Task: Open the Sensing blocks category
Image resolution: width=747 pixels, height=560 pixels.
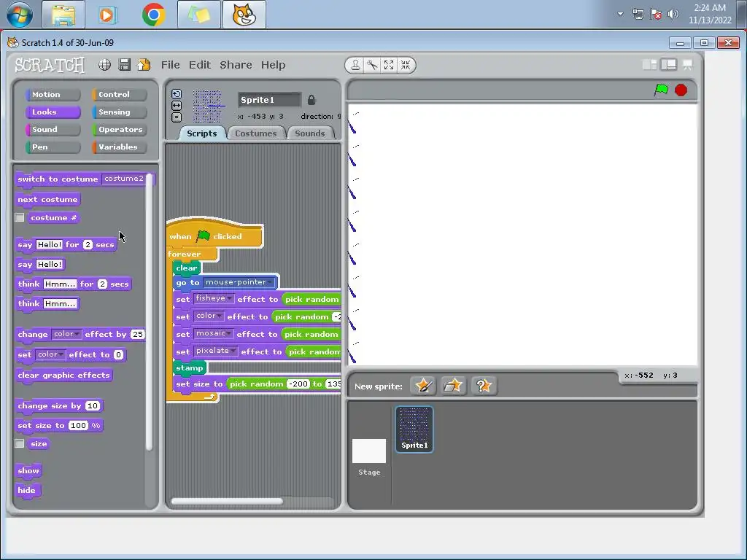Action: point(119,112)
